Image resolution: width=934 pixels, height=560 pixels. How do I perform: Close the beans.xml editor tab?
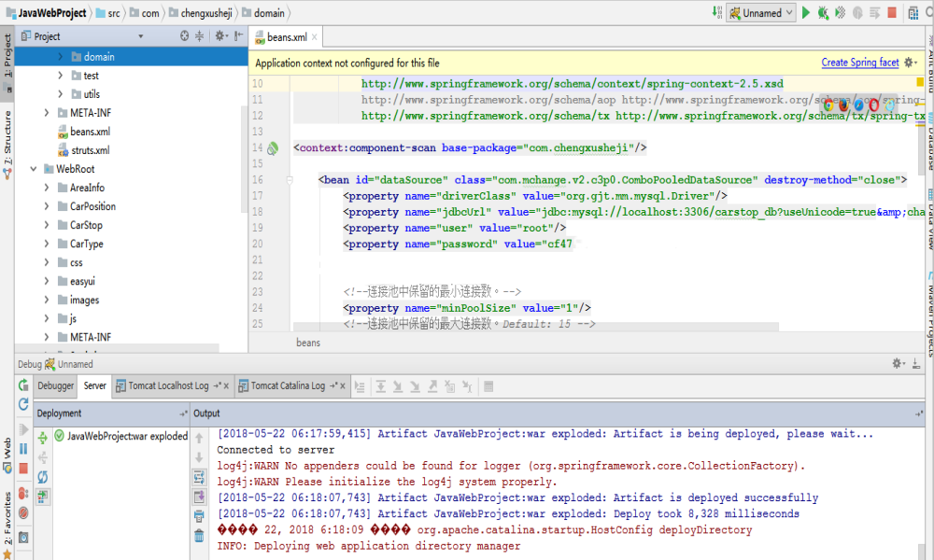314,37
